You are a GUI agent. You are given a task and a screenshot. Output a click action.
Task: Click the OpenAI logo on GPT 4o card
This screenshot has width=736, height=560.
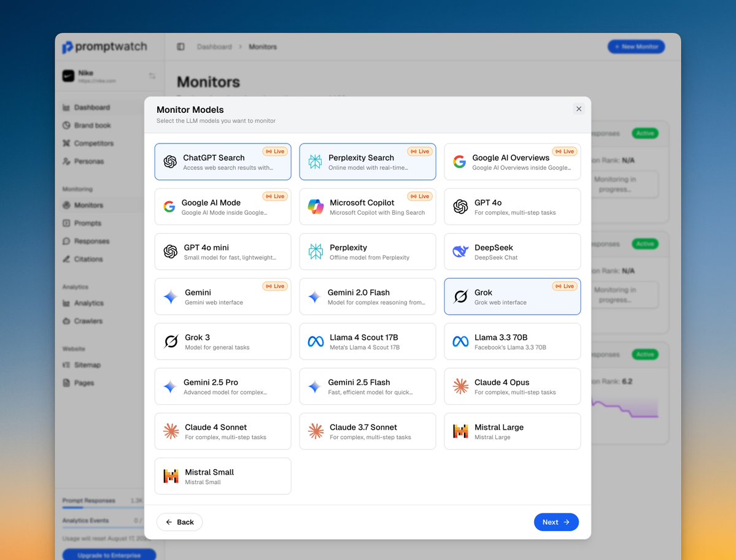460,206
